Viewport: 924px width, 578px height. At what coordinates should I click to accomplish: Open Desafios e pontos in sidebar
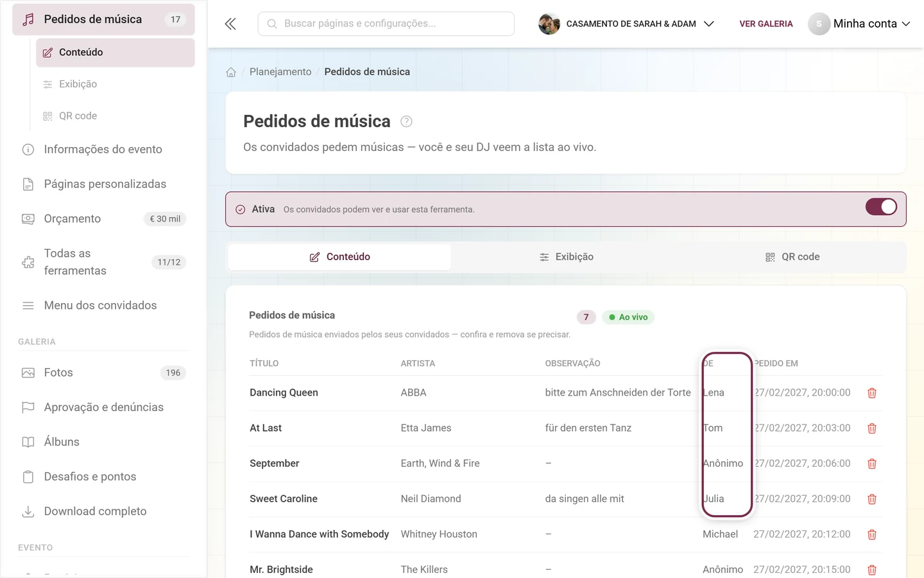[x=103, y=477]
